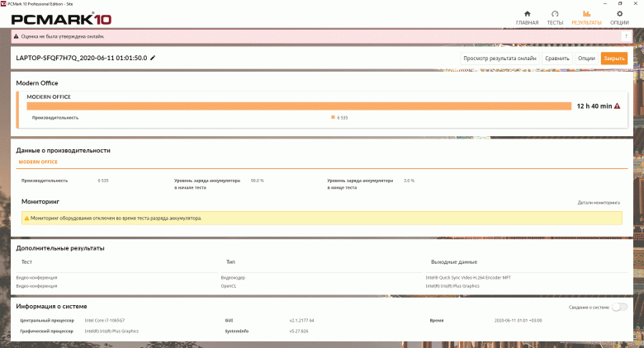The height and width of the screenshot is (348, 644).
Task: Click the Выходные данные column header
Action: (x=454, y=261)
